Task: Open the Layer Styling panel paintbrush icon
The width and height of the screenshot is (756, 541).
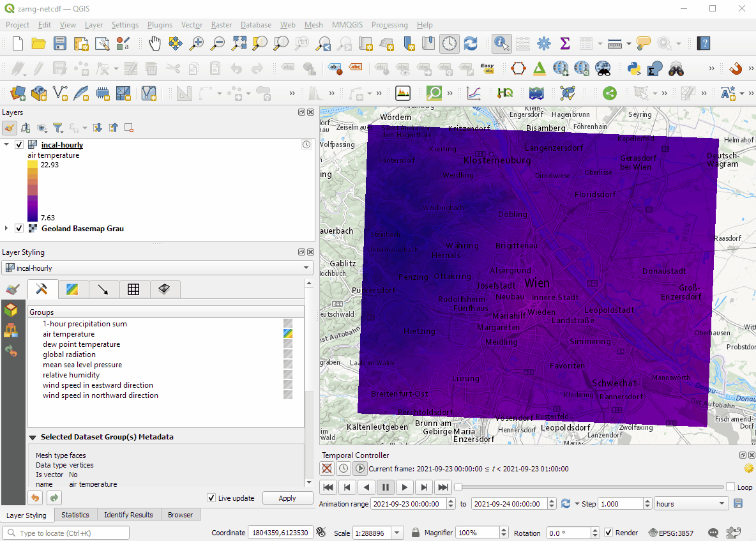Action: [x=11, y=289]
